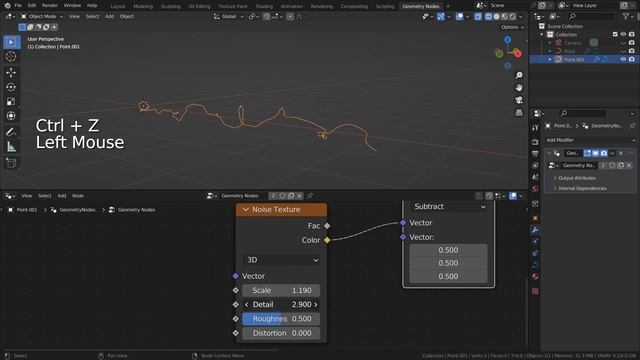Adjust the Roughness slider

[x=281, y=319]
